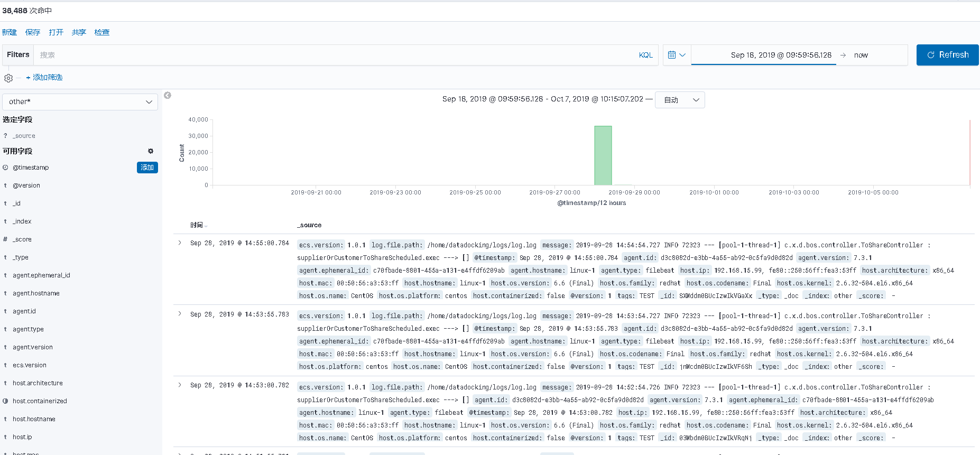Open the other* index pattern dropdown

80,102
